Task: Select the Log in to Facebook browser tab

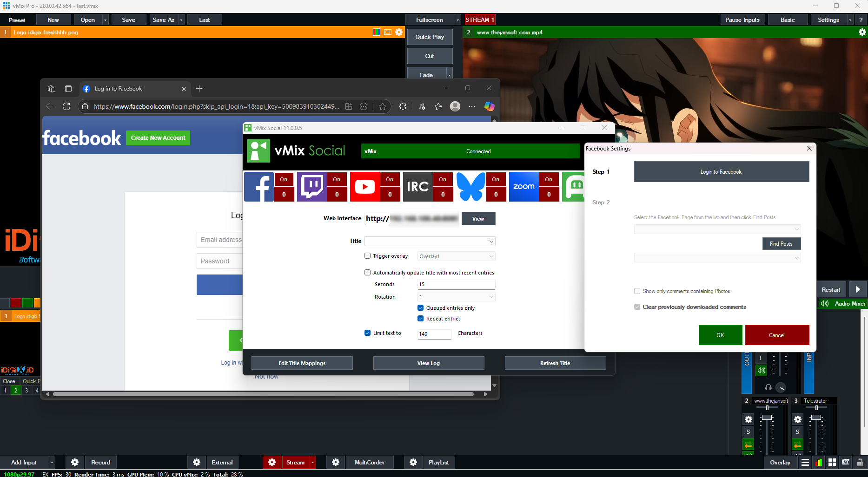Action: click(x=135, y=89)
